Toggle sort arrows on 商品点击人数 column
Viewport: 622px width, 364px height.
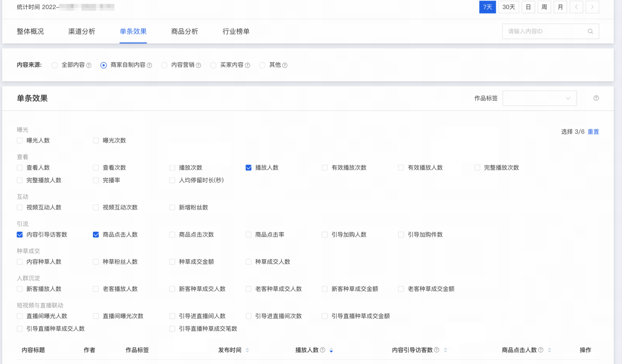point(550,350)
